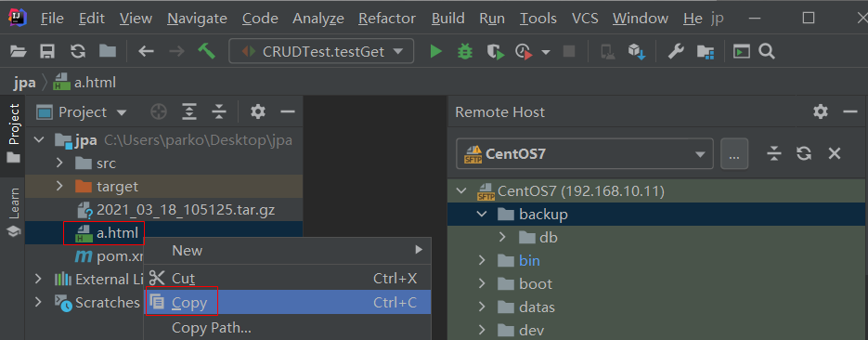Click the Profiler run icon
Image resolution: width=868 pixels, height=340 pixels.
tap(524, 51)
